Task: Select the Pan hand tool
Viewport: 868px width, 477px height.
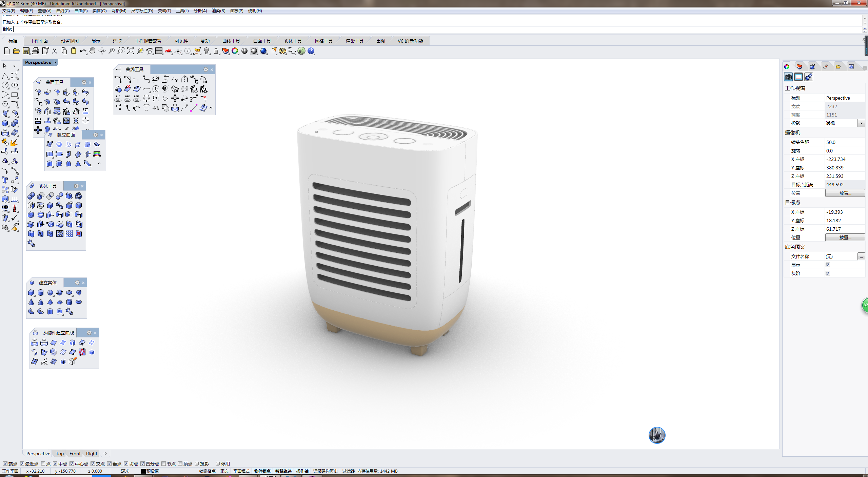Action: tap(92, 51)
